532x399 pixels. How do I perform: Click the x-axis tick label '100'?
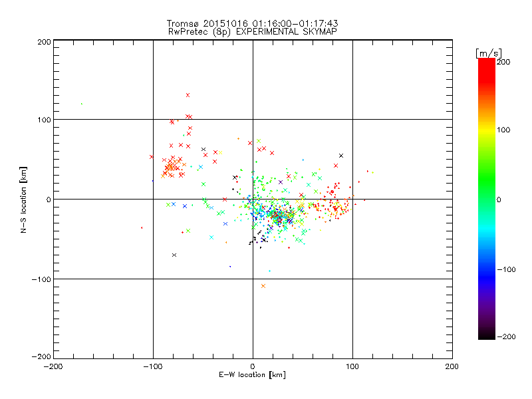tap(352, 366)
